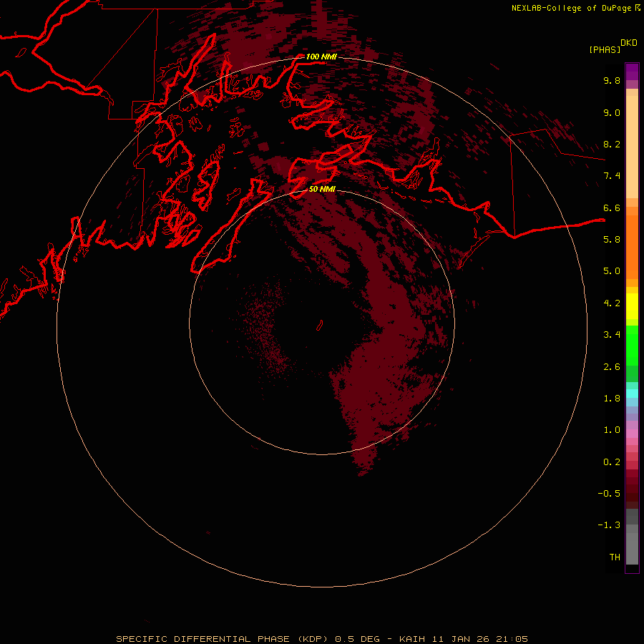Click the 50 NMI range ring label
The height and width of the screenshot is (644, 644).
point(322,189)
